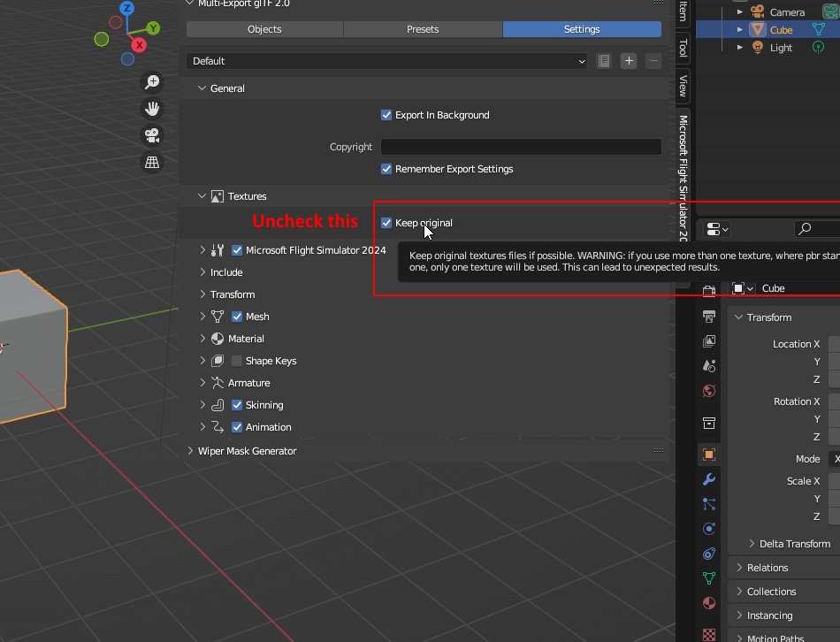This screenshot has height=642, width=840.
Task: Click the pan hand icon in viewport
Action: [x=152, y=109]
